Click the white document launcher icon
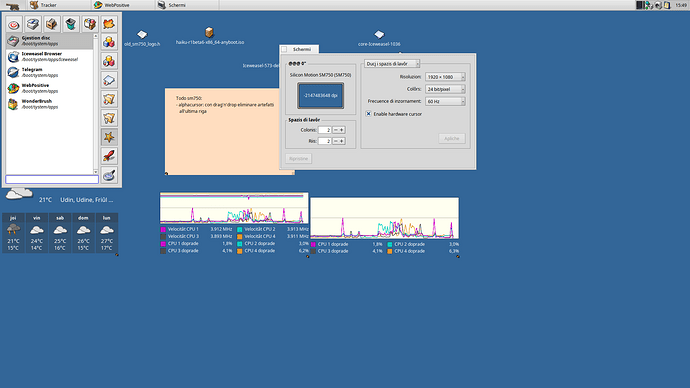This screenshot has height=388, width=690. [x=109, y=80]
